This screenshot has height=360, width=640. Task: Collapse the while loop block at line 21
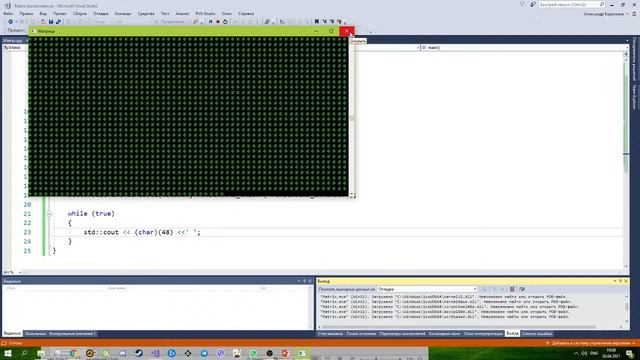(49, 214)
